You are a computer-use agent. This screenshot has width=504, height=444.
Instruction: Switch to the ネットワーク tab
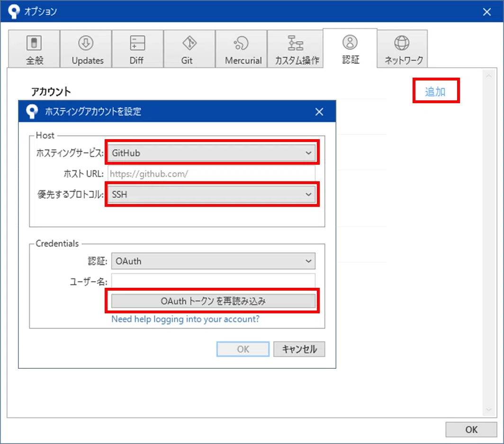coord(402,49)
